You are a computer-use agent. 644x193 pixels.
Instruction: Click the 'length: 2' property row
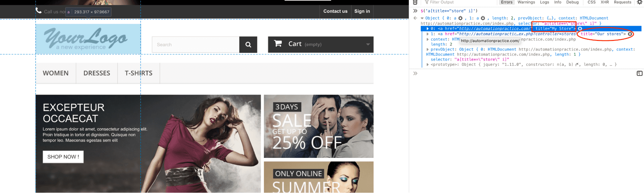(x=441, y=44)
